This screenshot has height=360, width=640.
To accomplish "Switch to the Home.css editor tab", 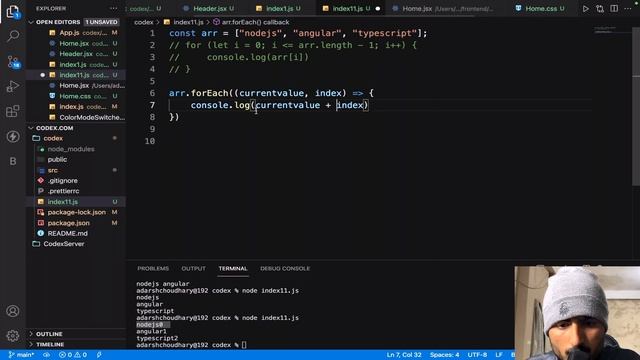I will coord(540,9).
